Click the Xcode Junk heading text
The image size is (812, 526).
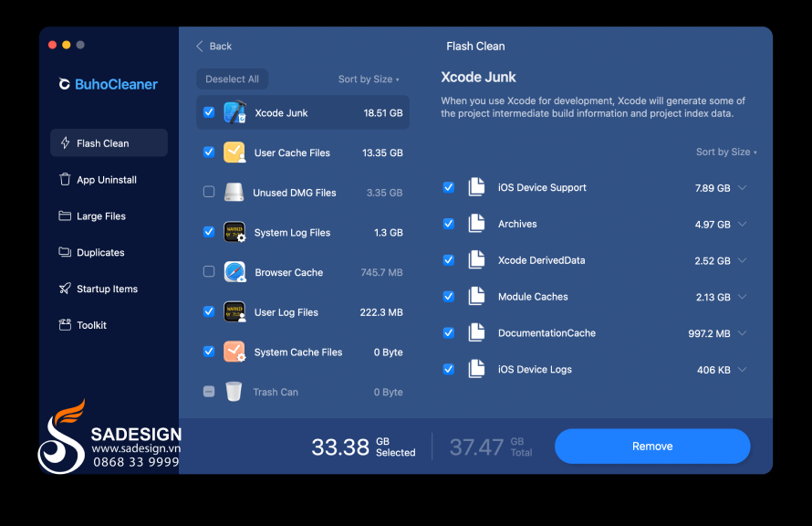tap(478, 78)
